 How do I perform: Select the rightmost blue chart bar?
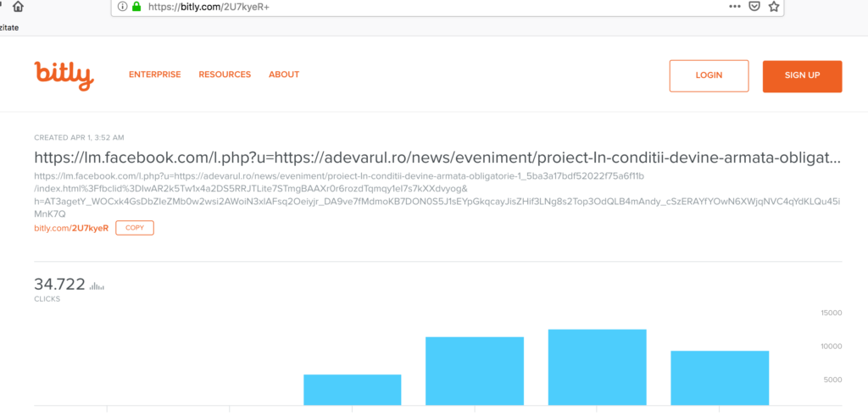click(x=720, y=378)
